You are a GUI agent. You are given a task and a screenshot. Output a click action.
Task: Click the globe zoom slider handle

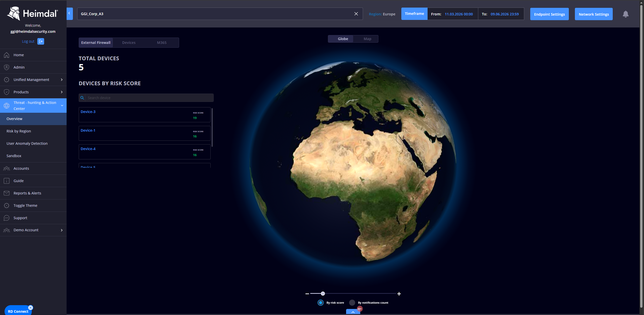coord(323,294)
